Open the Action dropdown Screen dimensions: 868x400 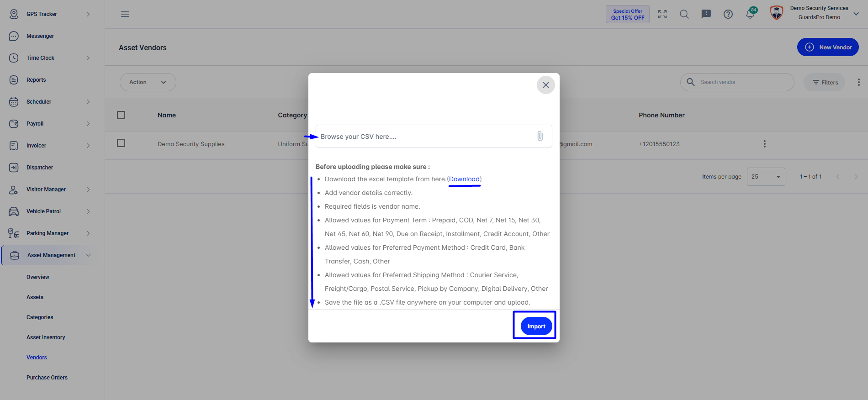click(148, 82)
